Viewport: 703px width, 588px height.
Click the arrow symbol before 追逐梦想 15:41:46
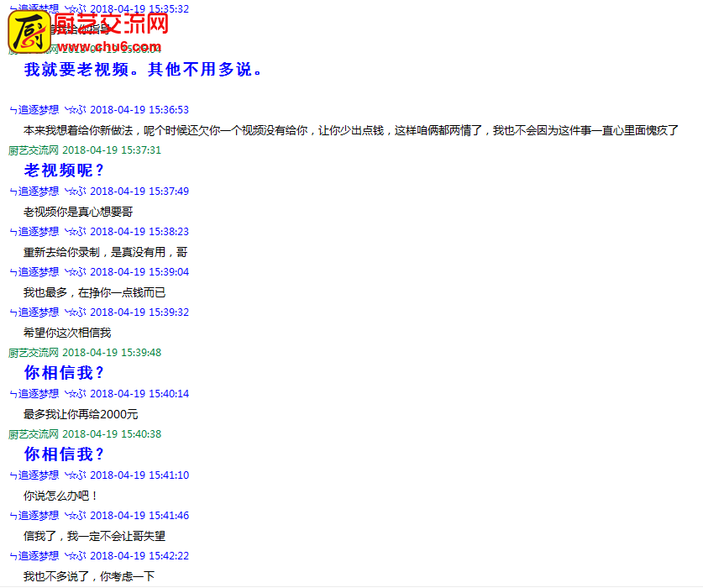tap(13, 517)
